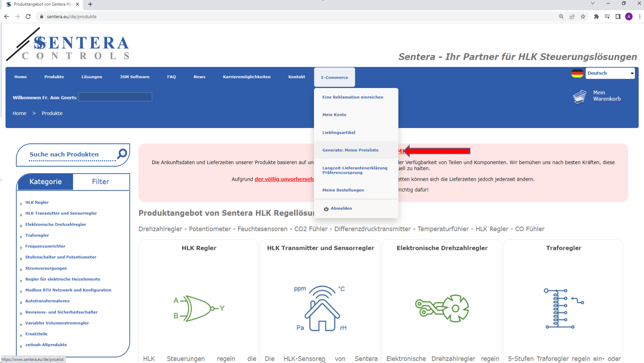Select Lieblingsartikel in dropdown
The width and height of the screenshot is (644, 363).
click(338, 133)
